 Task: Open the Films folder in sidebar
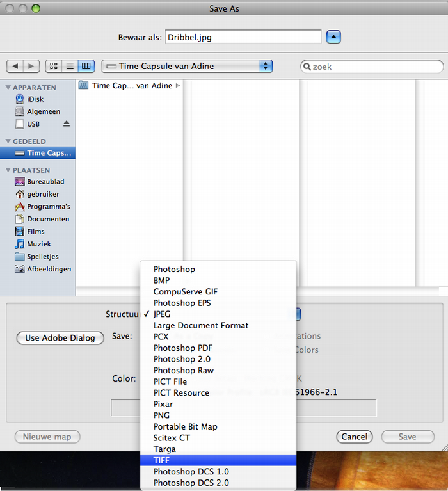point(36,231)
